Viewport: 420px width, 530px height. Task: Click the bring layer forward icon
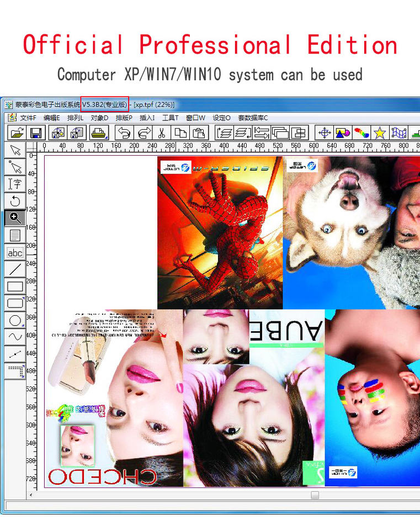point(224,133)
